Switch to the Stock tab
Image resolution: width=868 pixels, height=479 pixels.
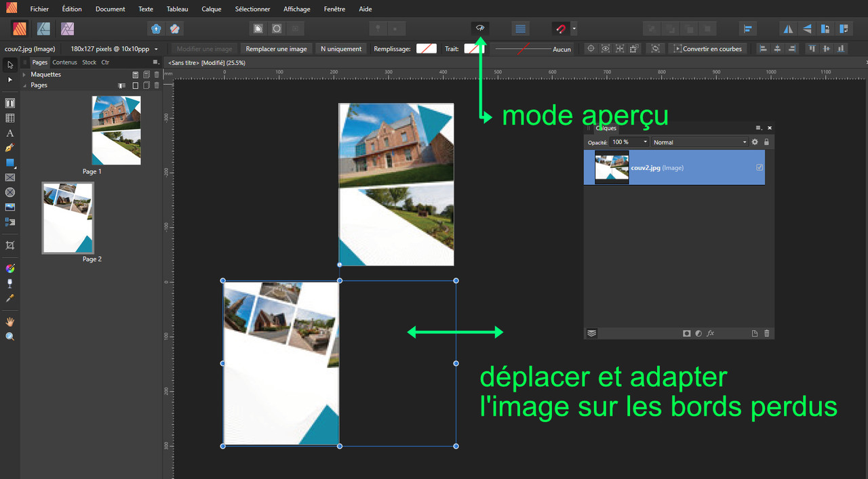pos(90,62)
